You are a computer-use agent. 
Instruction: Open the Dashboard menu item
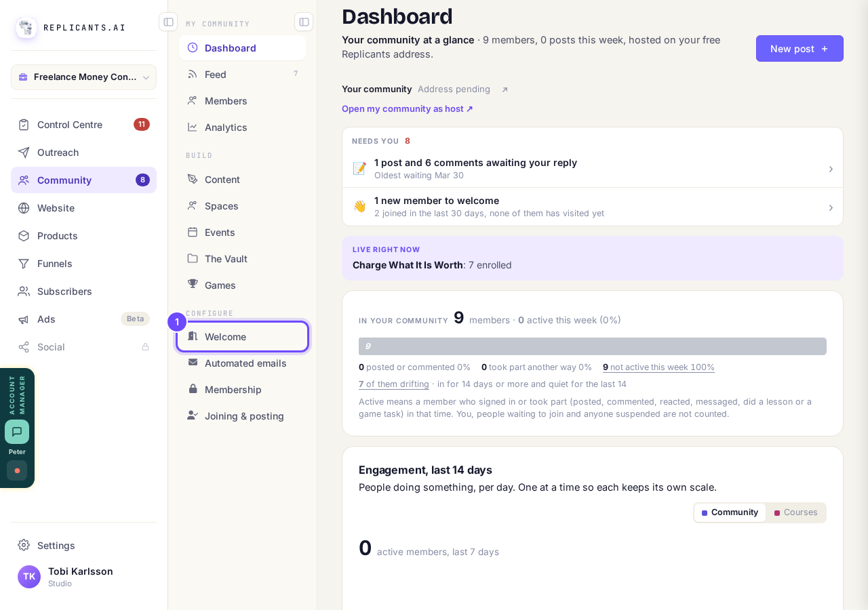[242, 48]
